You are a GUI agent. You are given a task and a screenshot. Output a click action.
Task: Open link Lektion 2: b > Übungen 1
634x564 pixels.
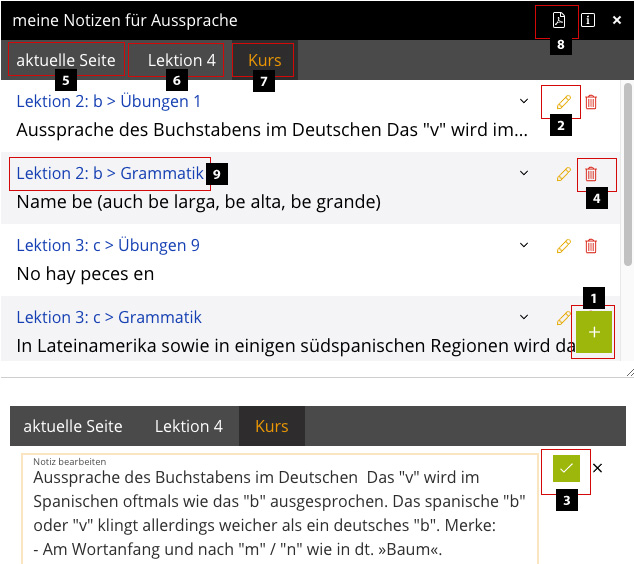pos(108,101)
